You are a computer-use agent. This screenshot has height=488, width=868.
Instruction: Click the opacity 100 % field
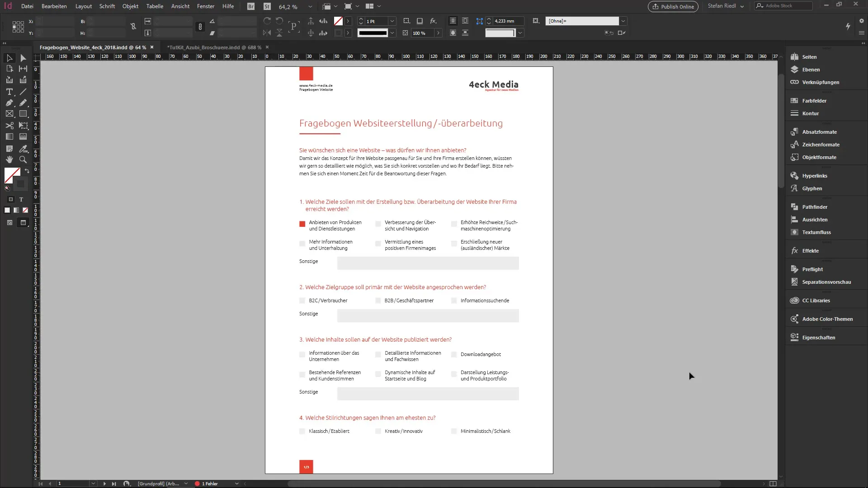point(422,33)
